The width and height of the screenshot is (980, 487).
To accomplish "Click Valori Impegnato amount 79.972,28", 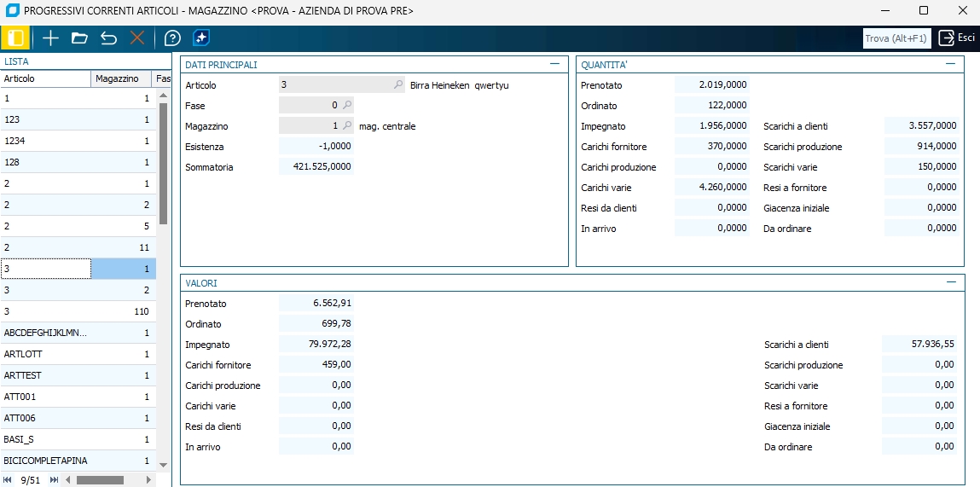I will 316,344.
